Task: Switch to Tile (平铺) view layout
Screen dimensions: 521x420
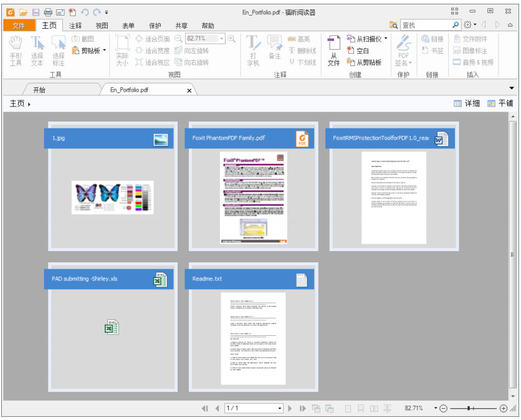Action: (500, 103)
